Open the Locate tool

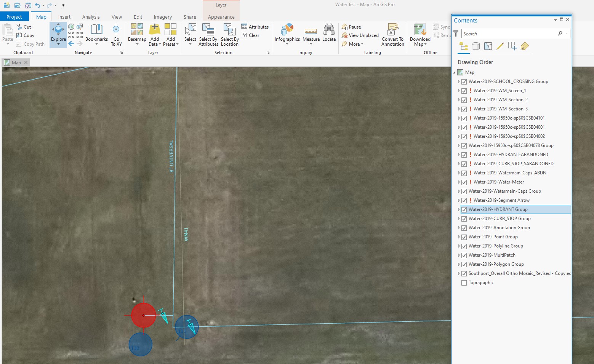coord(329,30)
